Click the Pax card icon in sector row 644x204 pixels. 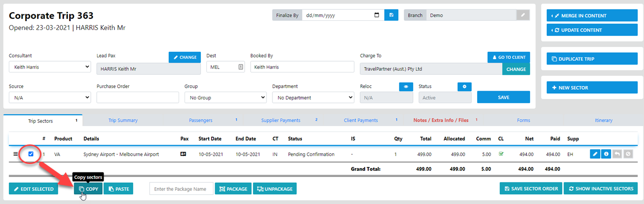tap(184, 154)
